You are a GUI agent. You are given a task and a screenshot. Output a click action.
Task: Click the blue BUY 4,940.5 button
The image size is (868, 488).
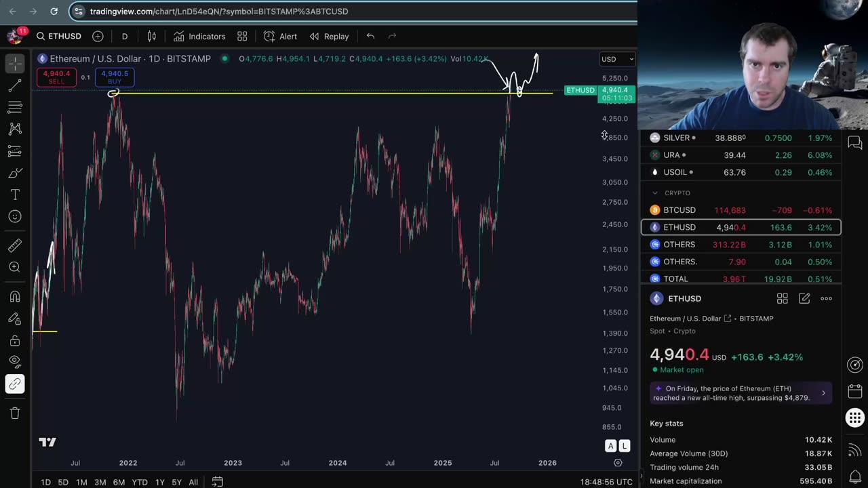coord(115,77)
